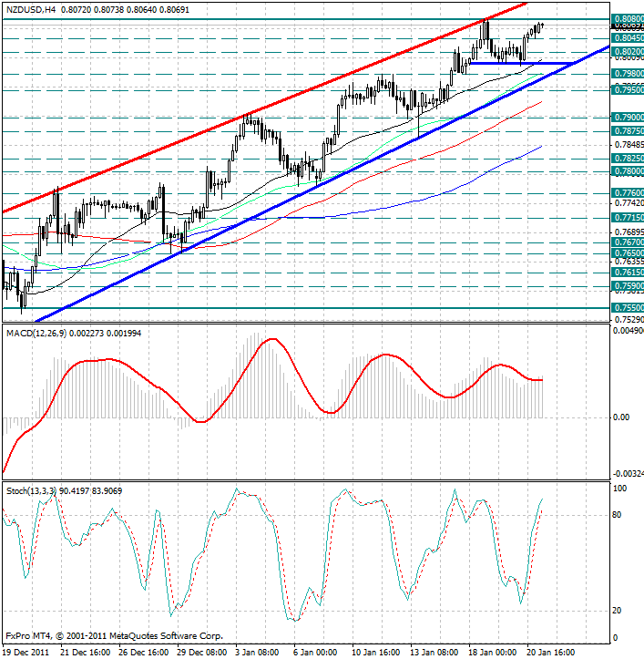The width and height of the screenshot is (644, 659).
Task: Select the 0.76150 price level label
Action: click(628, 273)
